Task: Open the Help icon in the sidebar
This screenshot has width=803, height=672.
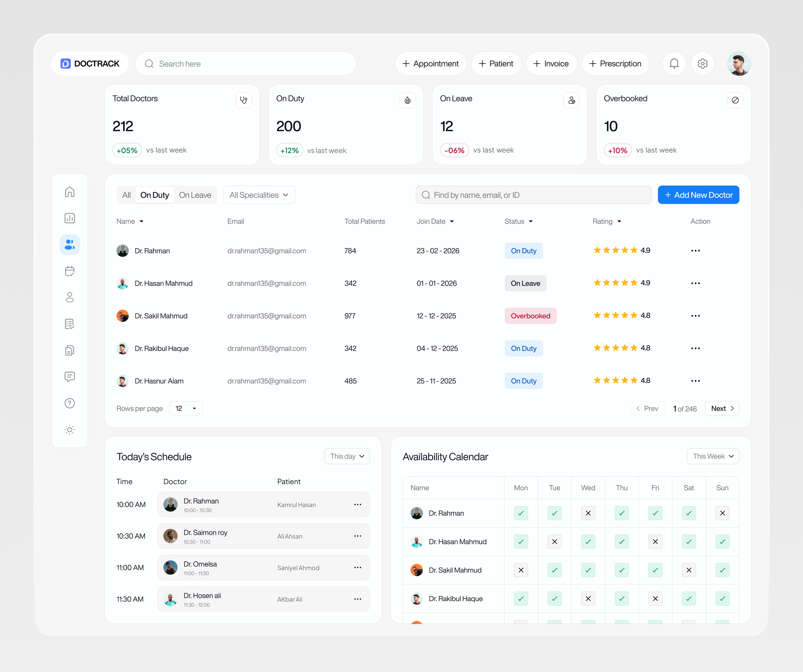Action: (70, 403)
